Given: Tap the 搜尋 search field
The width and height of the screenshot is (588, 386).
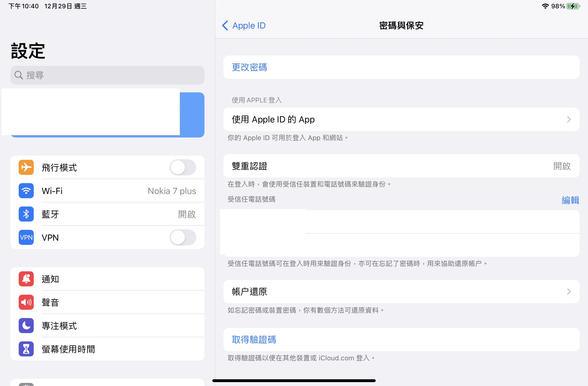Looking at the screenshot, I should click(x=107, y=75).
